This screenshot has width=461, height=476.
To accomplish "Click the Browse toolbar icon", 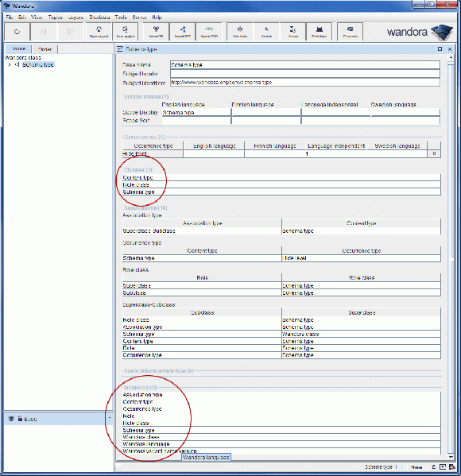I will pos(292,32).
